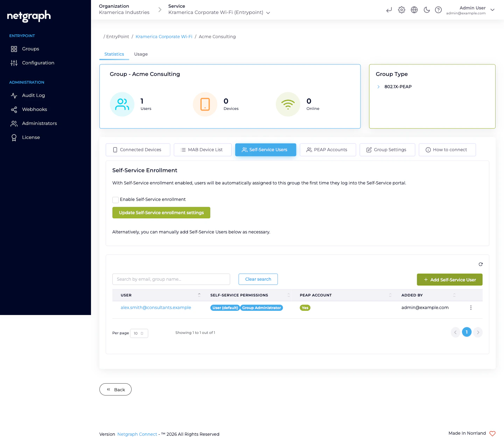
Task: Click the Clear search button
Action: [x=258, y=279]
